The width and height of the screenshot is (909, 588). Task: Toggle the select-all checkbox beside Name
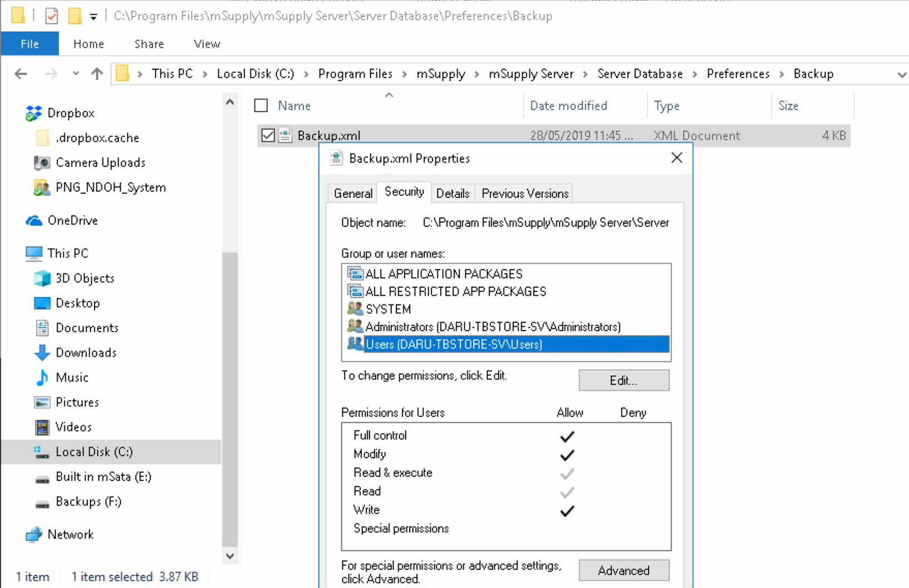pos(261,106)
